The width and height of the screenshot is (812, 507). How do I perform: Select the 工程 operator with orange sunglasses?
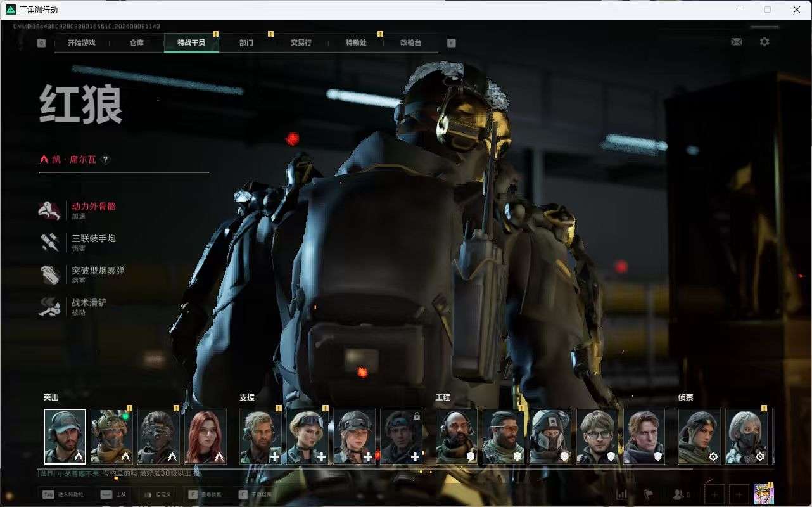tap(504, 436)
